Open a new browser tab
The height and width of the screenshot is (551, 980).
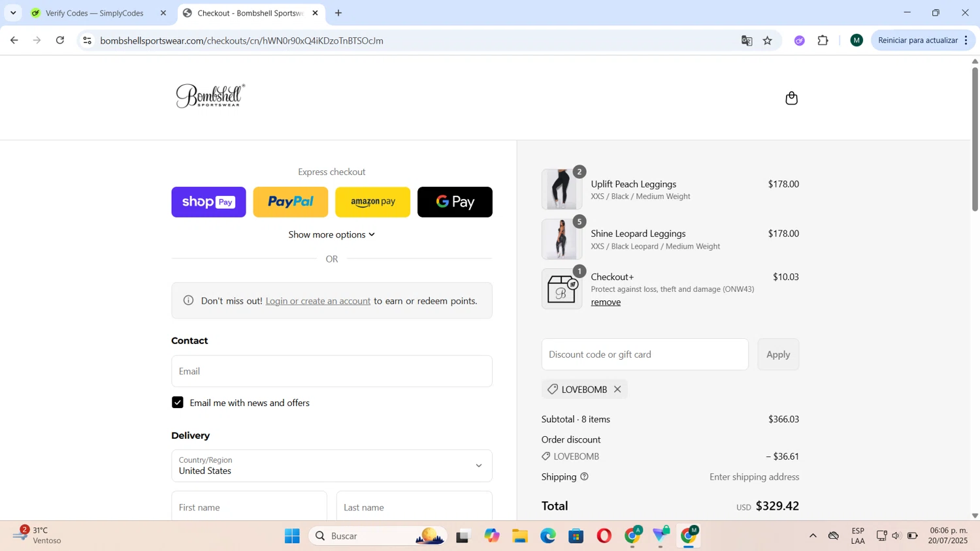coord(338,13)
